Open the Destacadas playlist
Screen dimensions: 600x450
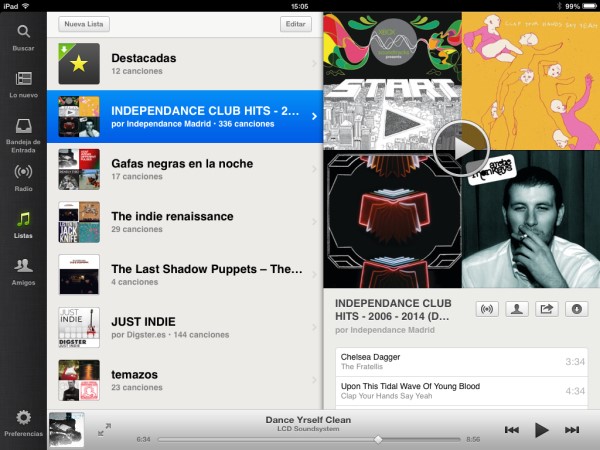[185, 64]
